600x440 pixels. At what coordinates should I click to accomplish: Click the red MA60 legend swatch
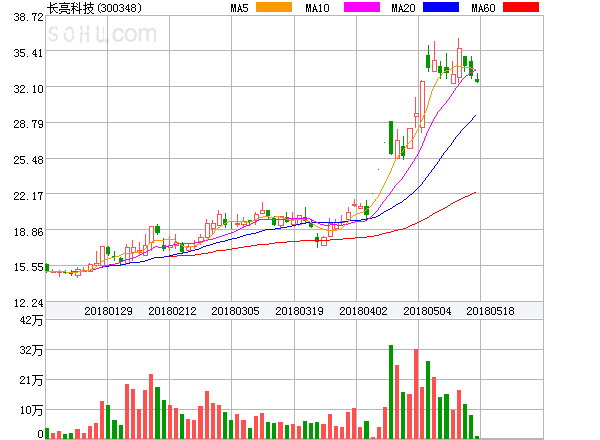click(x=521, y=7)
